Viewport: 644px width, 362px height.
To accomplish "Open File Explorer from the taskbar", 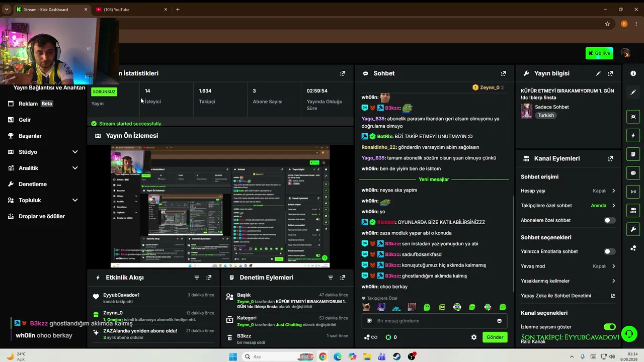I will [x=367, y=356].
